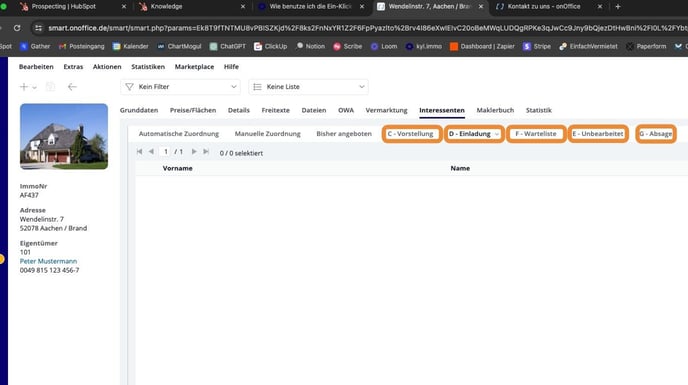Screen dimensions: 688x385
Task: Sort by Name column header
Action: pyautogui.click(x=460, y=168)
